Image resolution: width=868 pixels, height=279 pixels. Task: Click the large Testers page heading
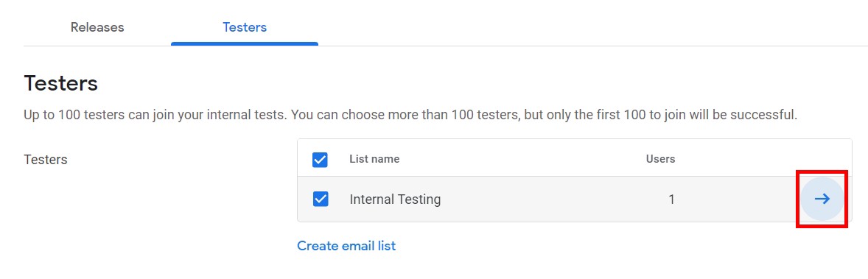click(61, 84)
